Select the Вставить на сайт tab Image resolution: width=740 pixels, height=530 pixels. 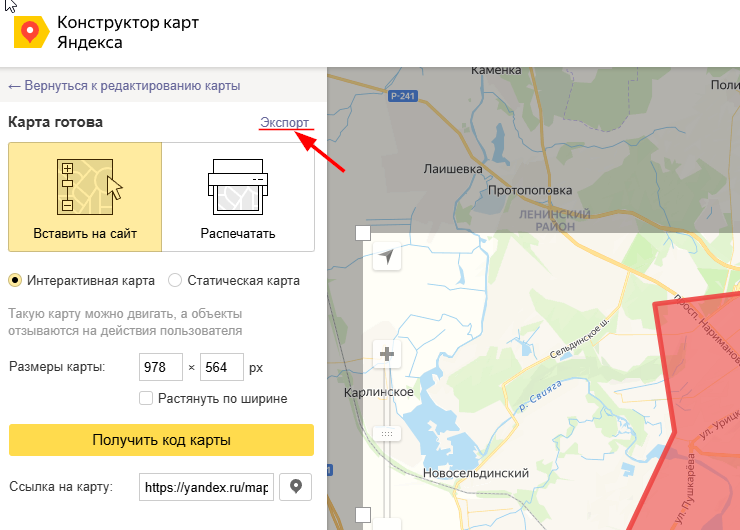tap(85, 197)
